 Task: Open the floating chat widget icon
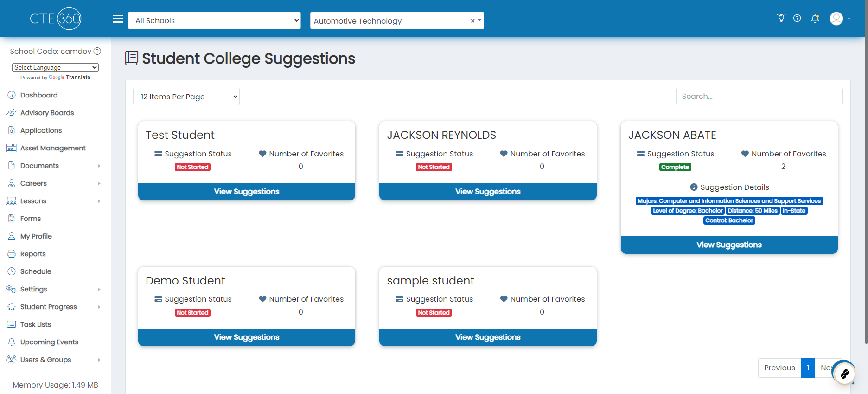[x=844, y=373]
